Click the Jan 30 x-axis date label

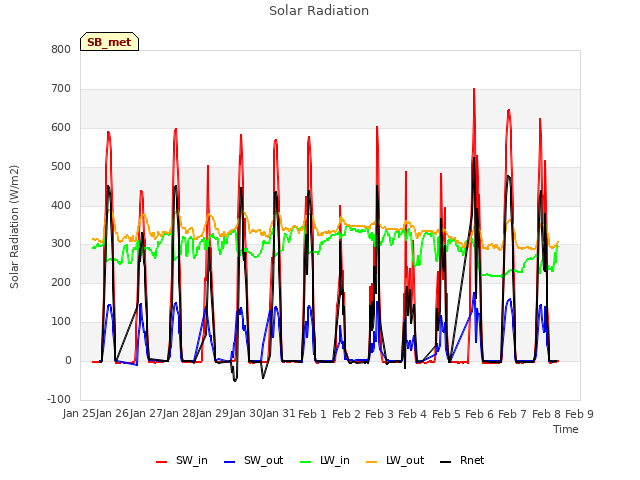coord(246,413)
